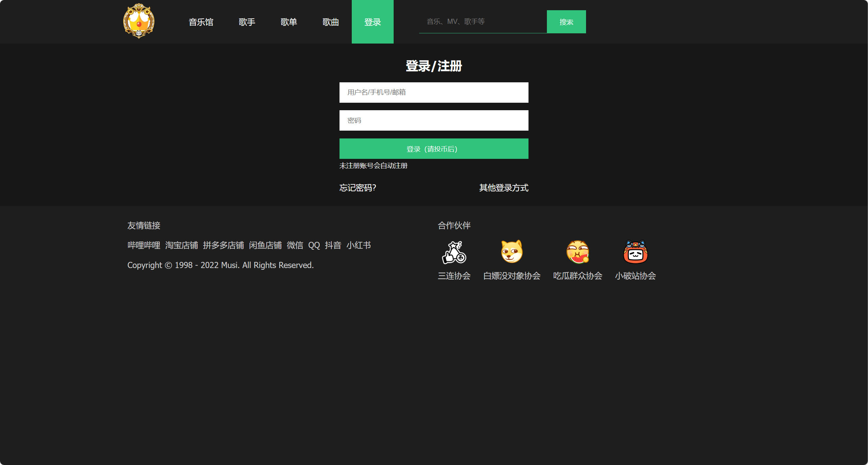Click 其他登录方式 link
The width and height of the screenshot is (868, 465).
point(504,188)
